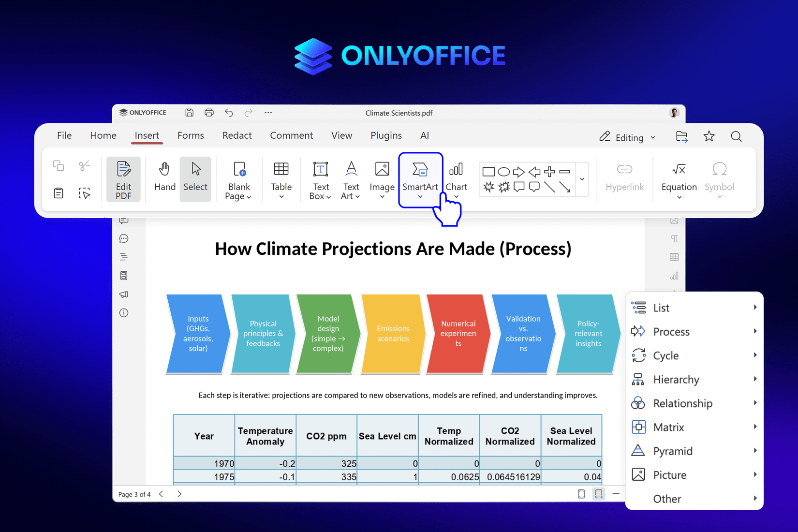
Task: Select the straight line shape
Action: point(549,187)
